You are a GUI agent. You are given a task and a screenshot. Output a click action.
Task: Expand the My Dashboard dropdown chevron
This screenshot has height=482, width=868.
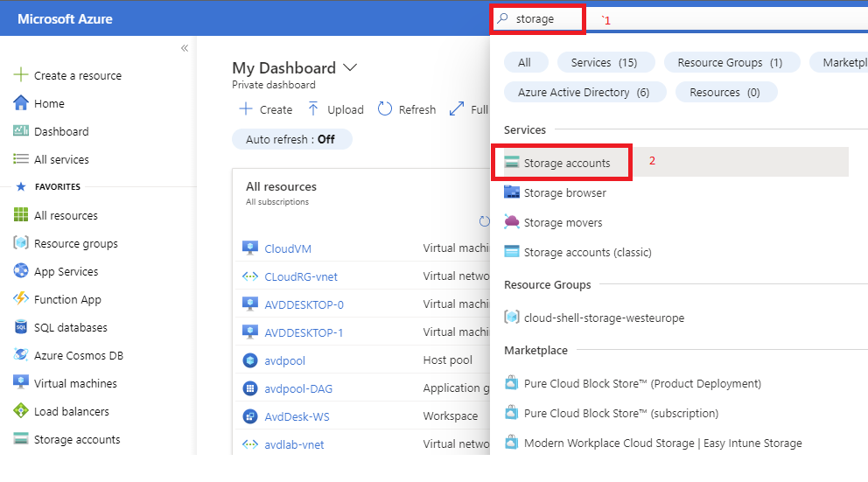point(351,67)
